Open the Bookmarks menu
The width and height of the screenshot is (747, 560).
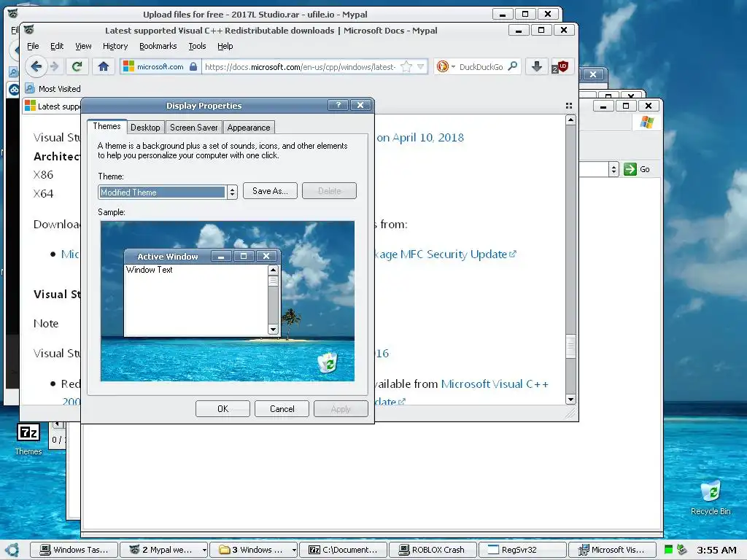point(158,46)
